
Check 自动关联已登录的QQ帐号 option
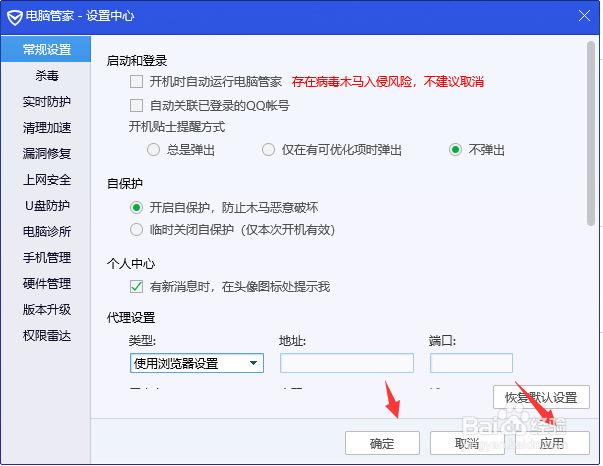point(137,105)
